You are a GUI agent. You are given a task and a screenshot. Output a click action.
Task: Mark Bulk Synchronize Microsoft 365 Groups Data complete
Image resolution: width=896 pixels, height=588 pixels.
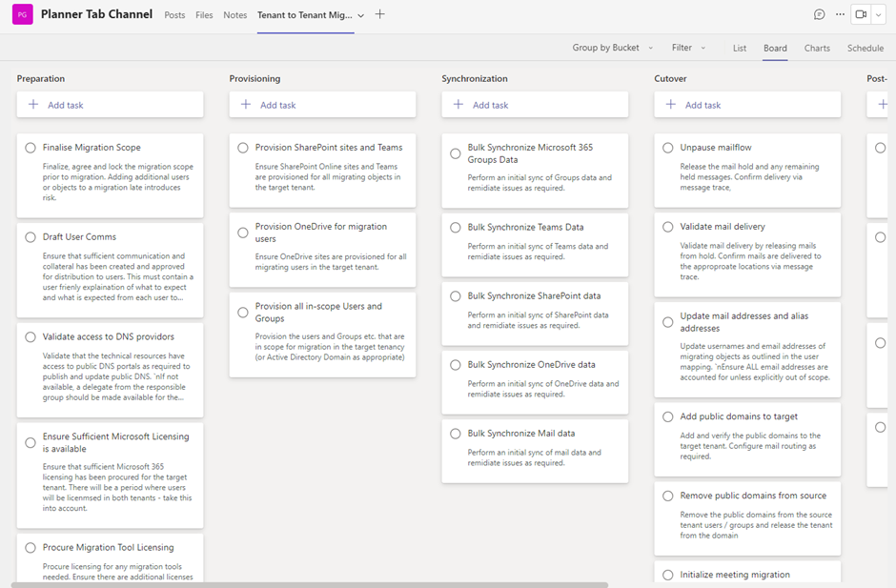tap(456, 153)
